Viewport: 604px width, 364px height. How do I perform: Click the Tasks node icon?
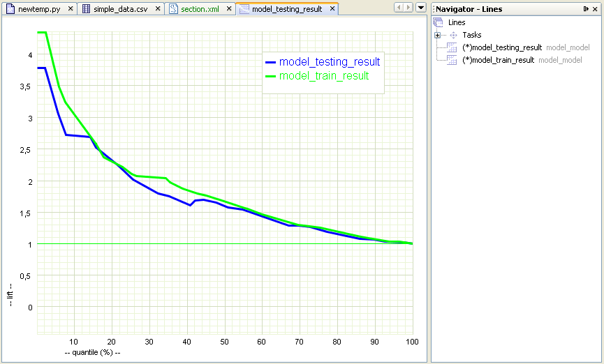pyautogui.click(x=453, y=35)
